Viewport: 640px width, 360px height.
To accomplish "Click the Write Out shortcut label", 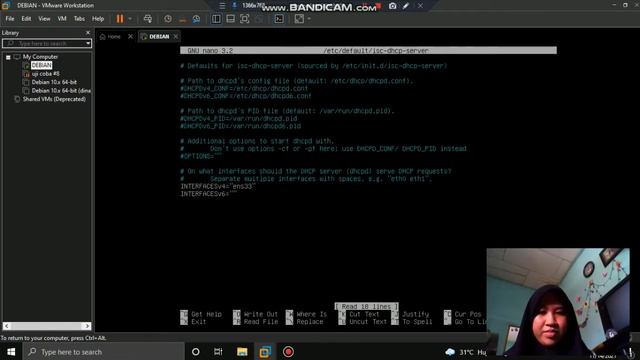I will tap(260, 314).
